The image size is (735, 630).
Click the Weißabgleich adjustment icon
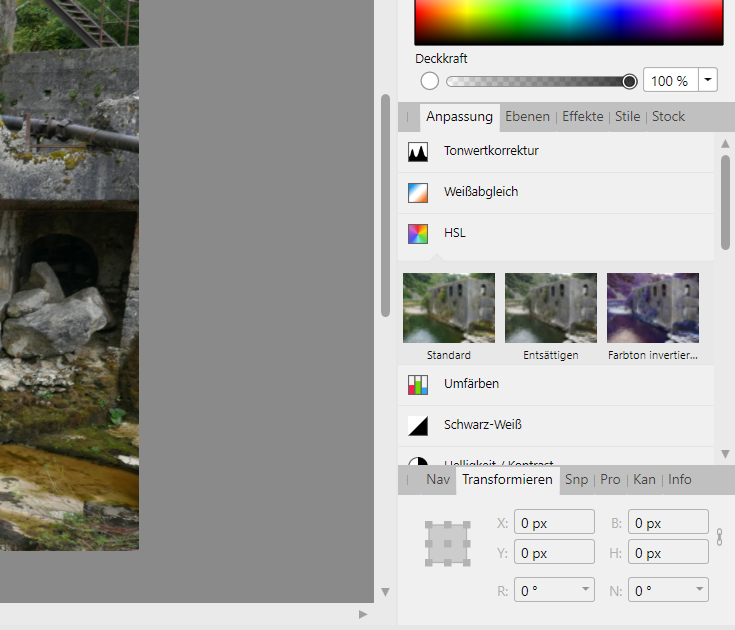click(x=418, y=193)
